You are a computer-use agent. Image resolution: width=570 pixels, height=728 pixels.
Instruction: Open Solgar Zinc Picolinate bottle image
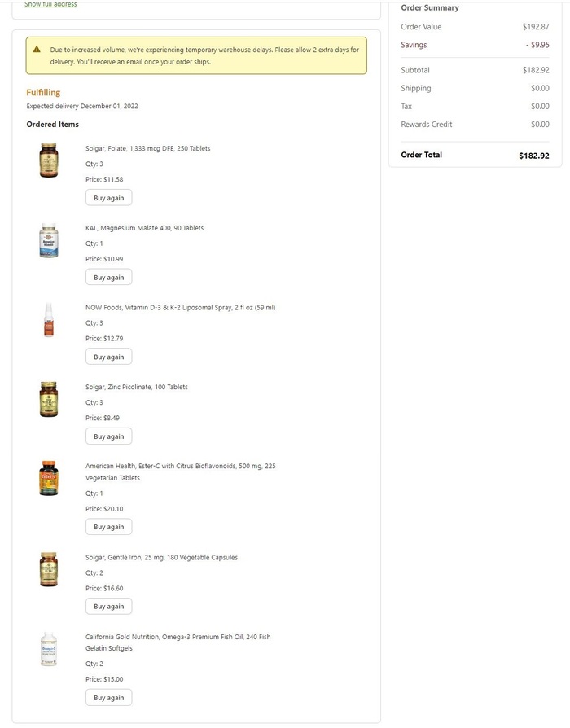point(49,400)
